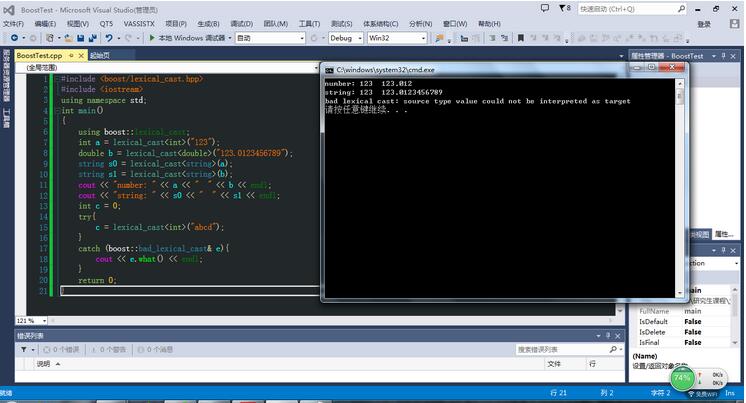Click the cmd.exe console title icon

tap(329, 70)
